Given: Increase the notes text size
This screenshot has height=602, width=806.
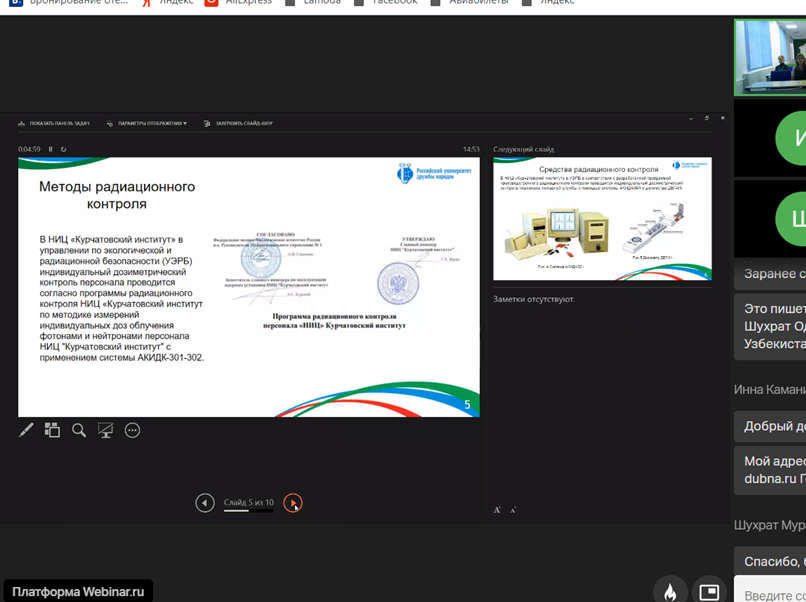Looking at the screenshot, I should 497,509.
